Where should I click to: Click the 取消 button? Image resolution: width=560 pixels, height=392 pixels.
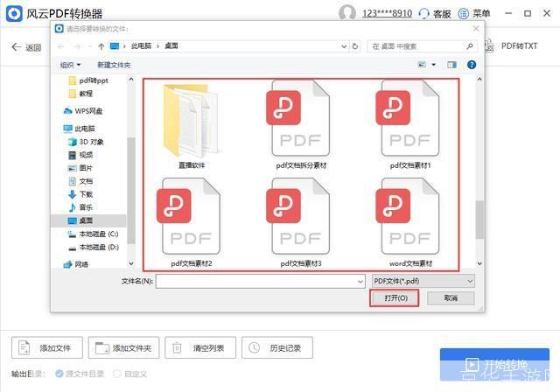click(x=451, y=298)
